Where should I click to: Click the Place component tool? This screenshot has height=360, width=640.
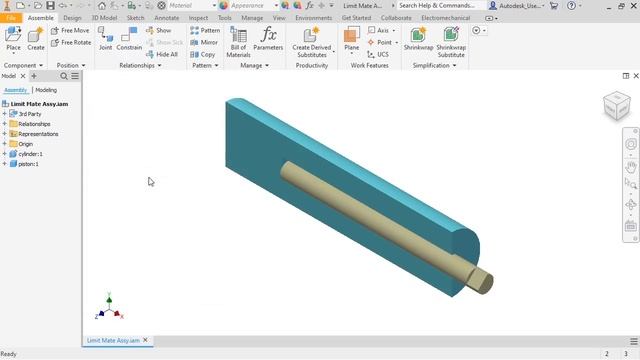tap(13, 39)
